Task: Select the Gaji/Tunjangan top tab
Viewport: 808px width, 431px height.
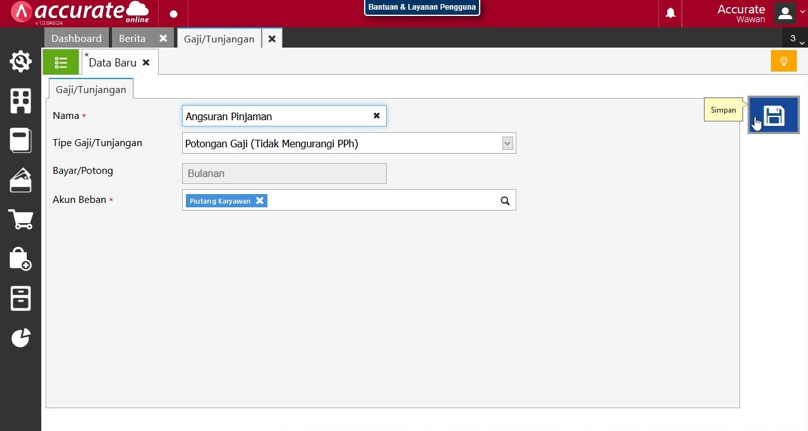Action: 219,39
